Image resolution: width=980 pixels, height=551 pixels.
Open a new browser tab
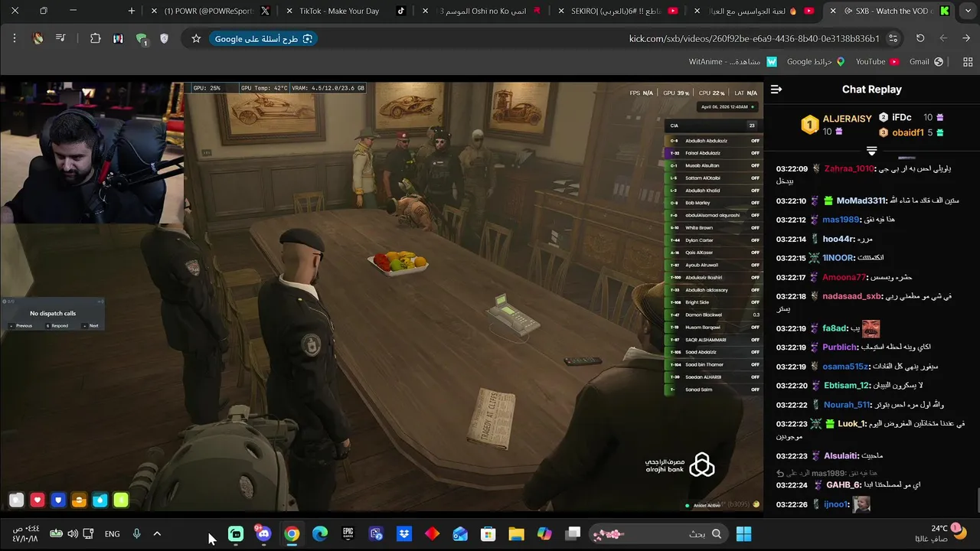[x=132, y=11]
